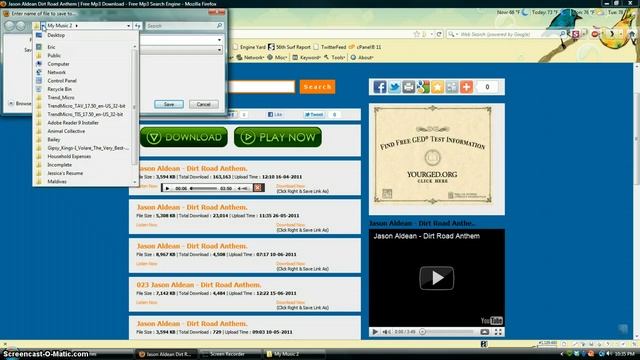
Task: Click the big play button on the YouTube video
Action: (436, 278)
